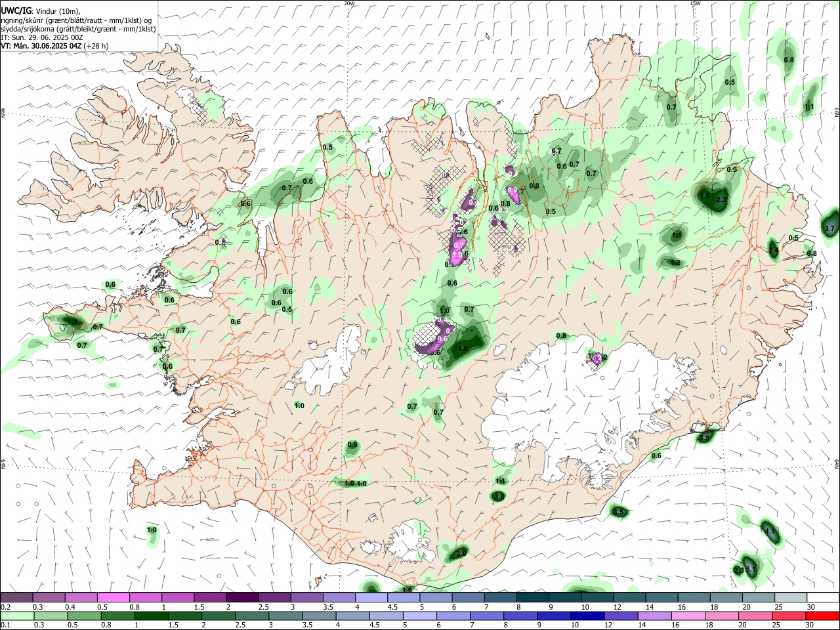This screenshot has width=840, height=630.
Task: Click the white swatch ending the upper scale
Action: click(823, 597)
